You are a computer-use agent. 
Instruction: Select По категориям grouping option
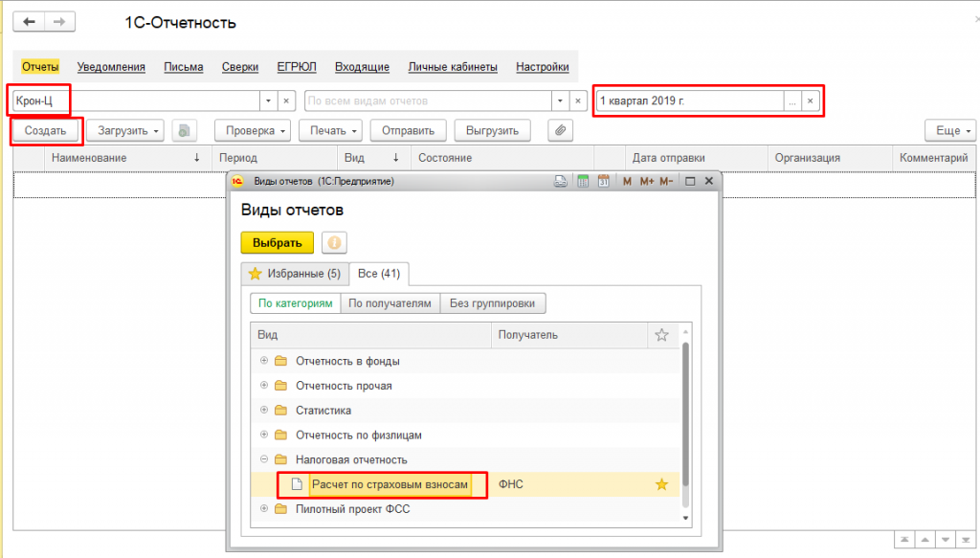pos(296,303)
